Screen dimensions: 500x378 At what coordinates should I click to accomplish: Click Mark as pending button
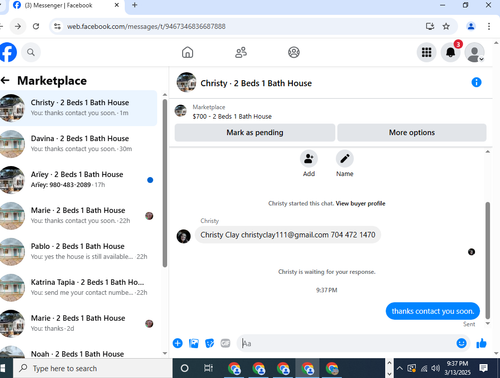click(x=255, y=132)
